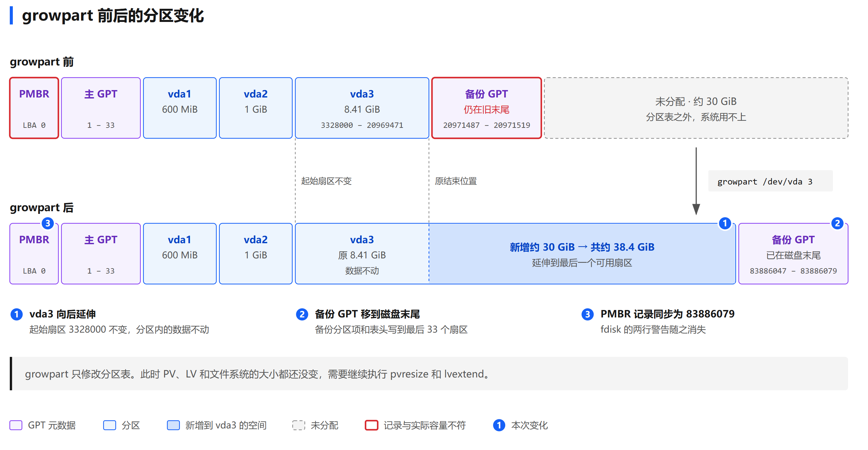This screenshot has height=450, width=868.
Task: Click the purple GPT 元数据 legend swatch
Action: [16, 425]
